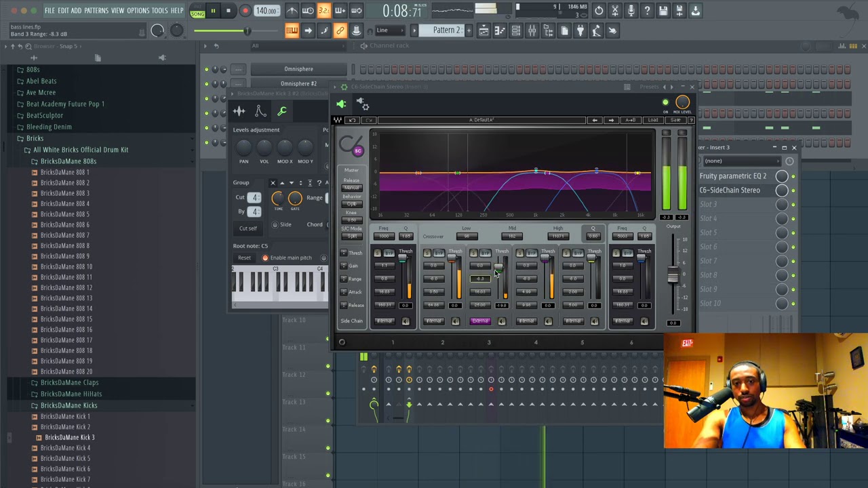
Task: Toggle PAT/SONG mode switch
Action: tap(197, 12)
